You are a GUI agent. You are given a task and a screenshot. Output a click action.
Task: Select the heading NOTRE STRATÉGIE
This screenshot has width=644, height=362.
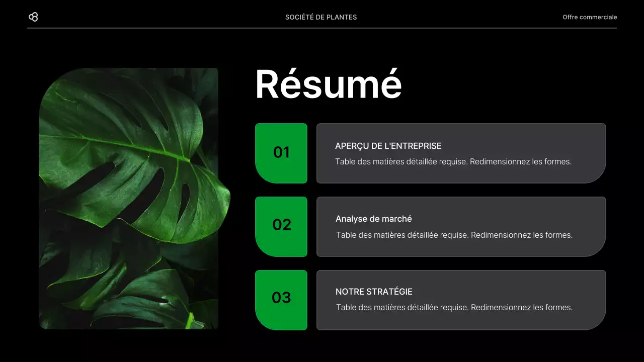374,292
